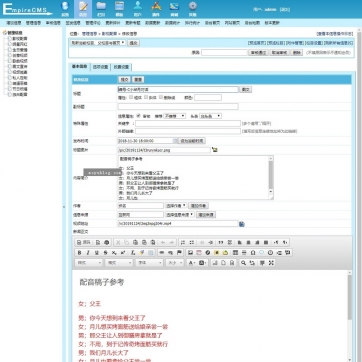Open the Format dropdown in the editor toolbar
This screenshot has height=362, width=362.
(119, 263)
